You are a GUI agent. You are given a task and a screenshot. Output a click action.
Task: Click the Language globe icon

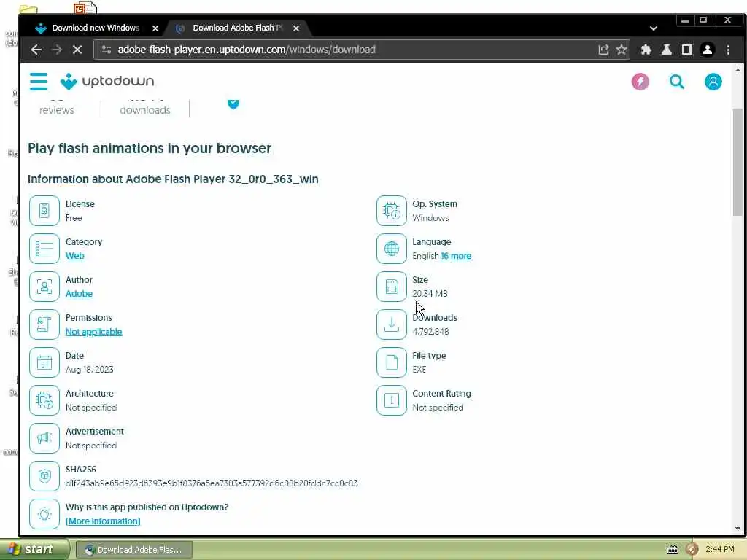click(392, 249)
